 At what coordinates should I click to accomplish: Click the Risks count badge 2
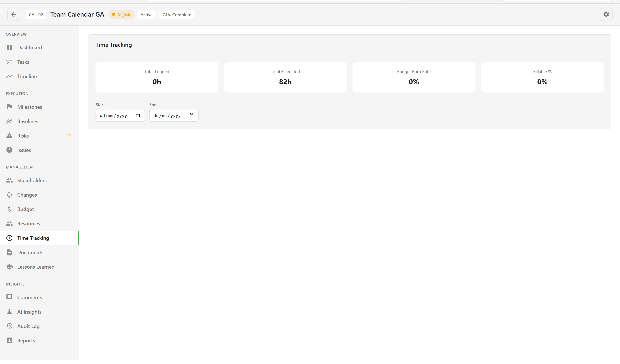(x=69, y=136)
